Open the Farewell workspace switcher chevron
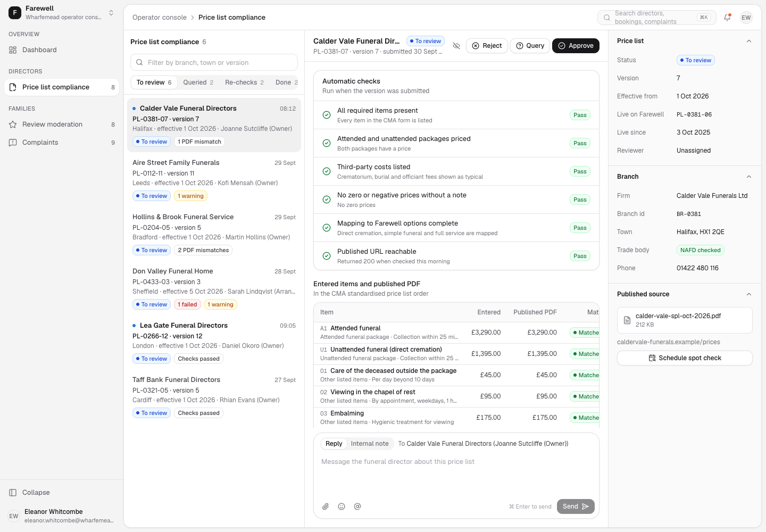Viewport: 766px width, 532px height. coord(111,13)
